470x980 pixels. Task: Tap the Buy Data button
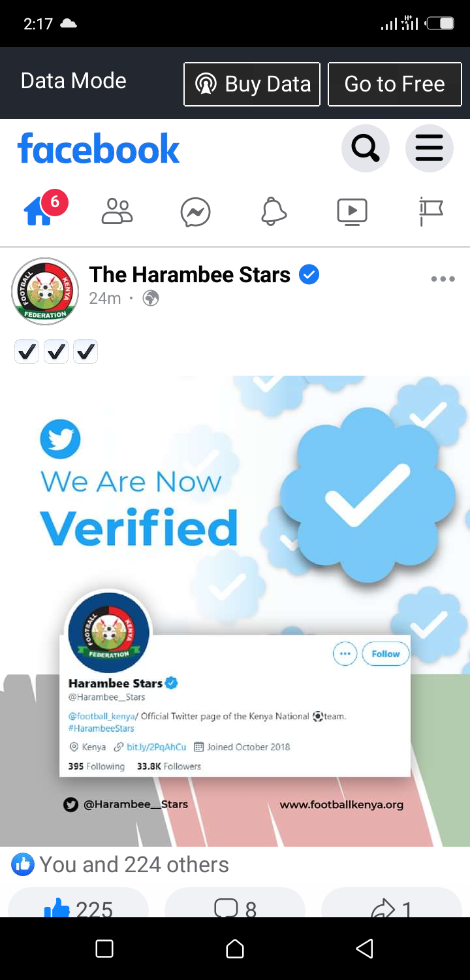coord(252,84)
